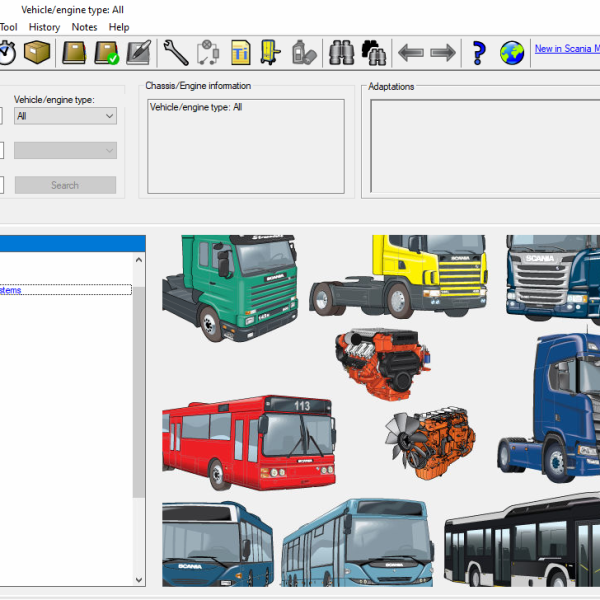Click the notebook with pen icon
600x600 pixels.
[139, 53]
